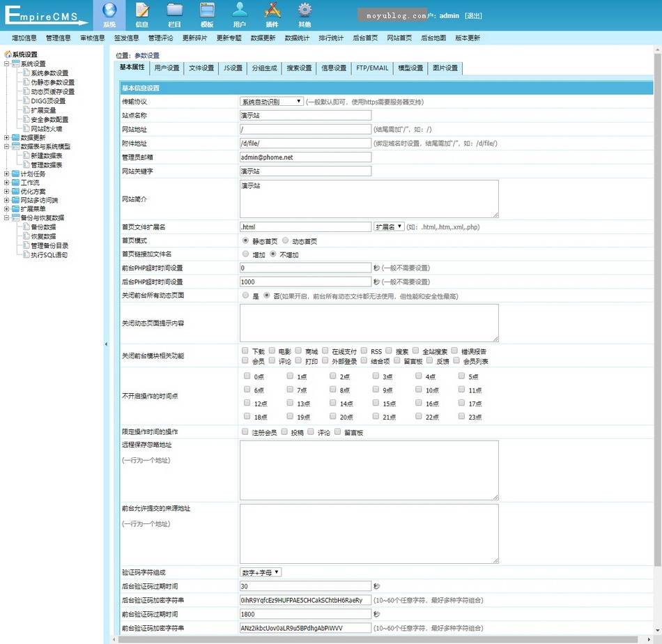Screen dimensions: 662x644
Task: Switch to the 文件设置 tab
Action: 201,68
